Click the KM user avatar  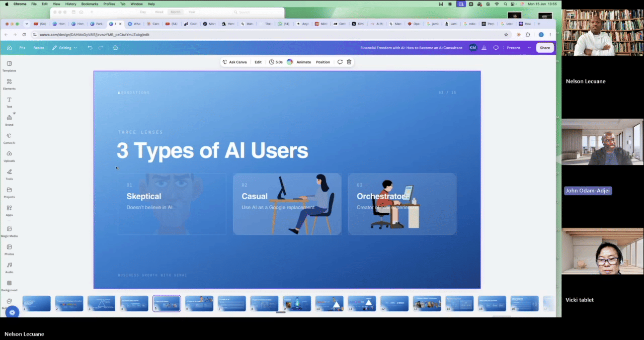(x=472, y=48)
